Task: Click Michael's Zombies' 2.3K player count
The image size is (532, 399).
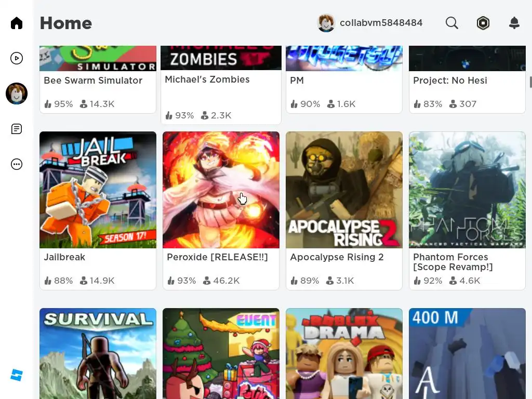Action: [216, 115]
